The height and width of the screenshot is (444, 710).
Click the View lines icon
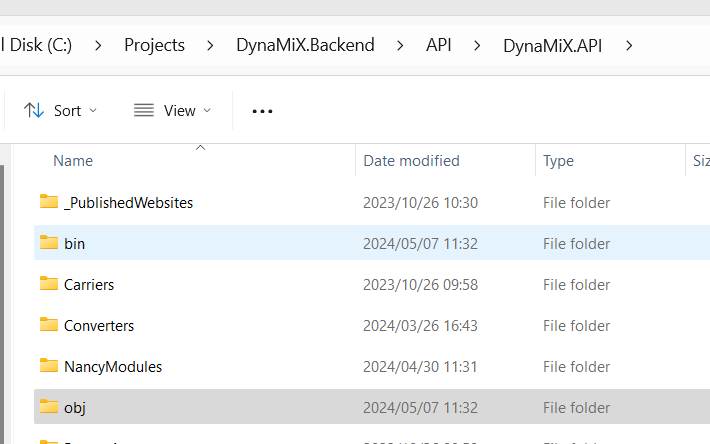[144, 110]
